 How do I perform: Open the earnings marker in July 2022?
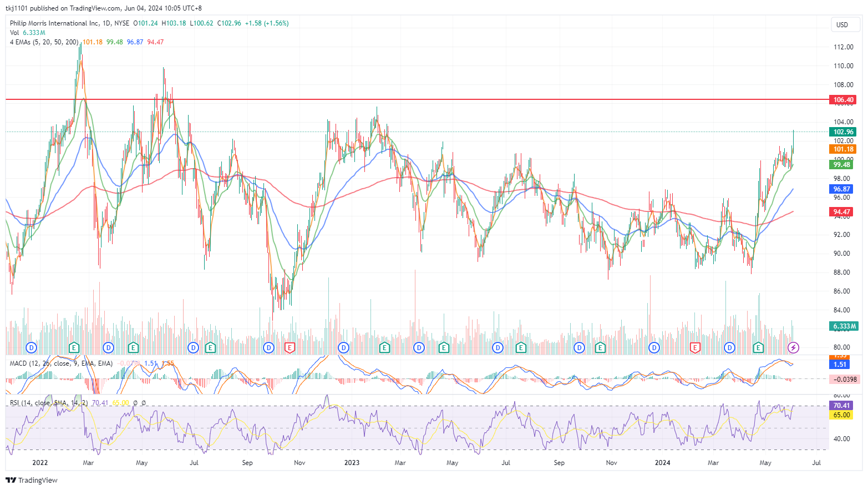(x=210, y=348)
